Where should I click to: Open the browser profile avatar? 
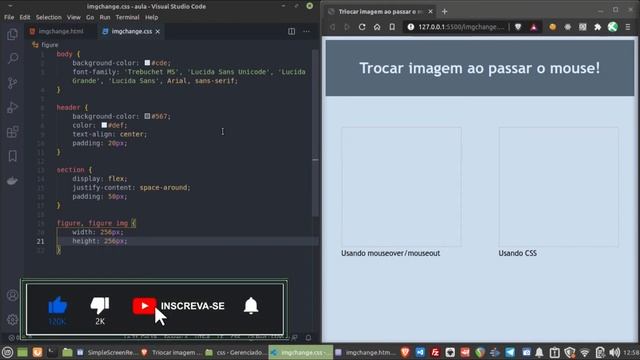(613, 27)
